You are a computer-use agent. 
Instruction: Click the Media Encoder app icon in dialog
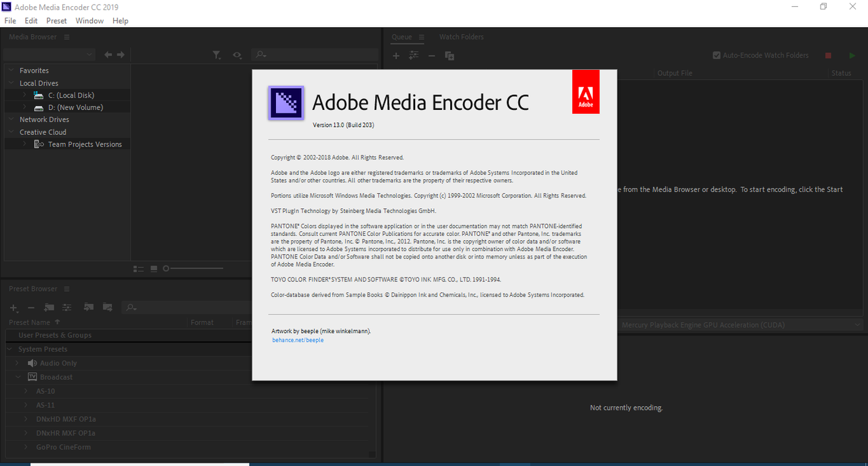click(285, 103)
